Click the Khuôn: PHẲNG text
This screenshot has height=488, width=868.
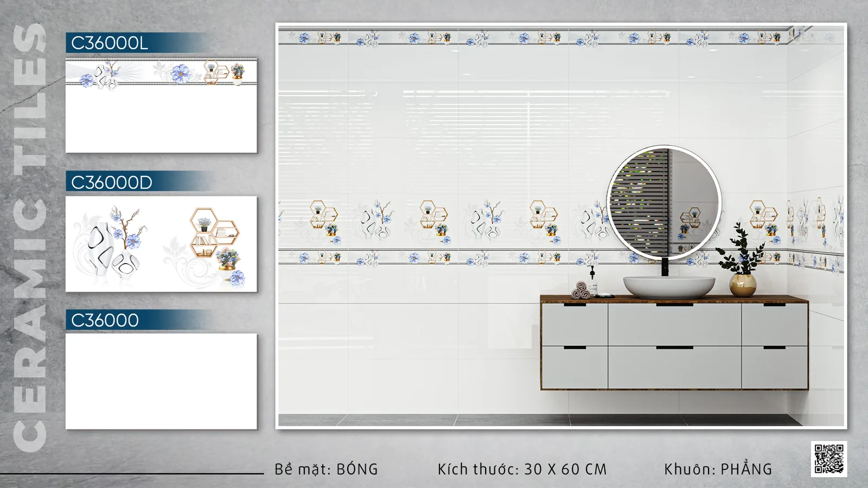718,468
